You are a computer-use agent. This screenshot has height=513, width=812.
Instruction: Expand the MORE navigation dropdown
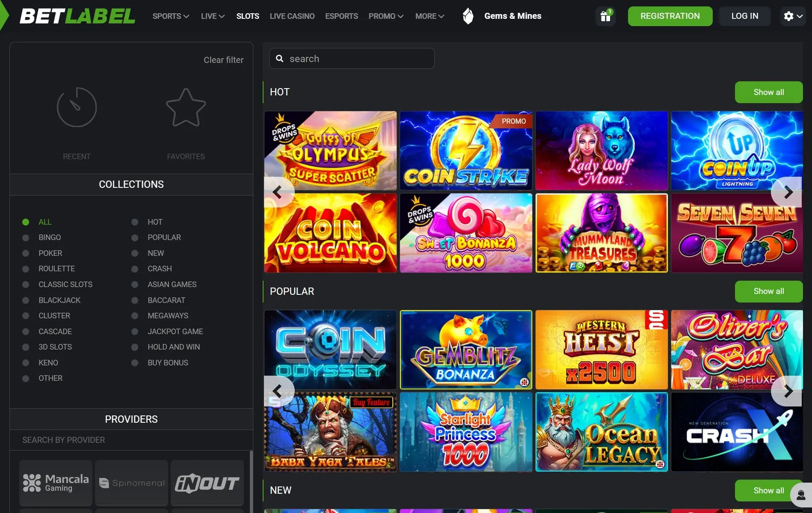[430, 16]
